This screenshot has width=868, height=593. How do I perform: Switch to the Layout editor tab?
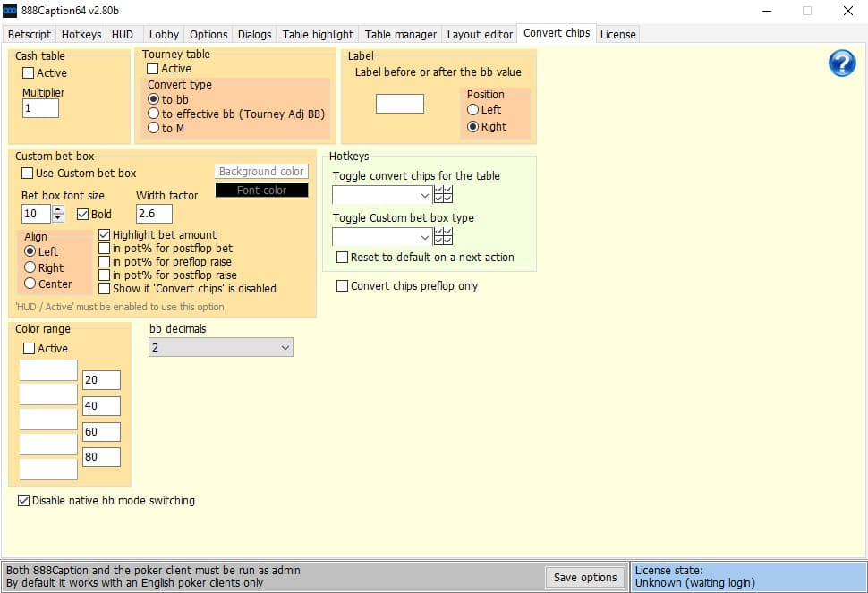click(x=480, y=34)
